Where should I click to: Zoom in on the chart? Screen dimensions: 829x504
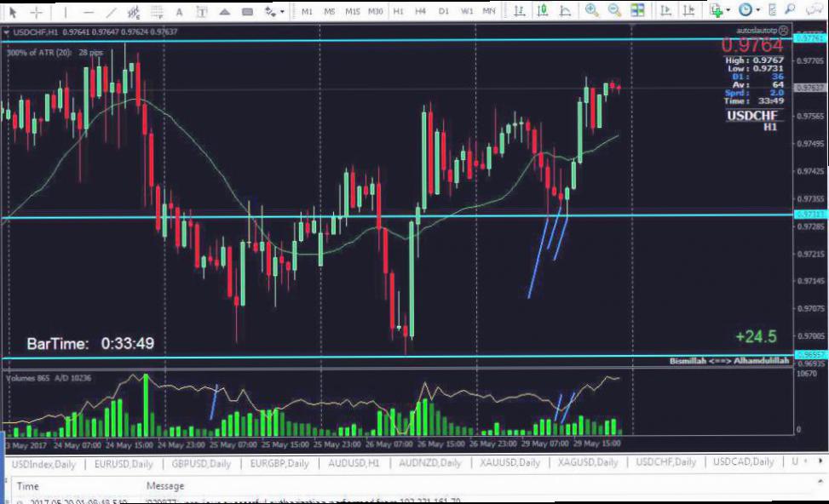(x=592, y=11)
